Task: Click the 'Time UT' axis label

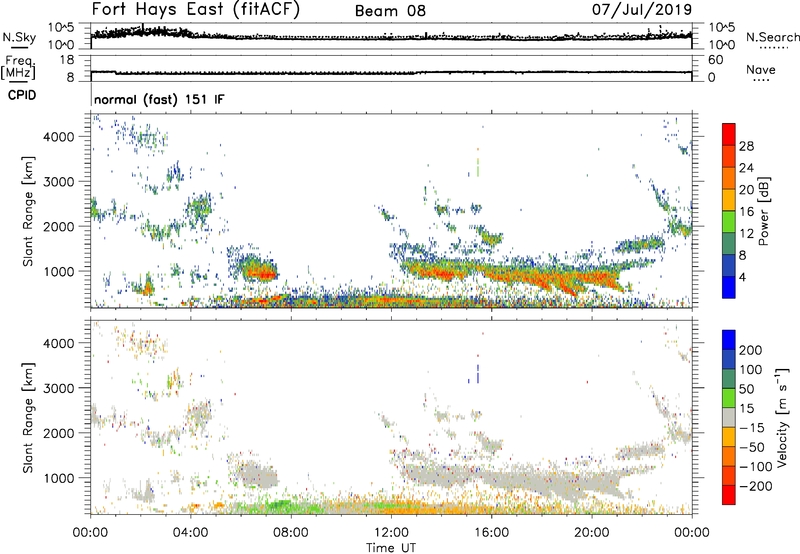Action: point(391,548)
